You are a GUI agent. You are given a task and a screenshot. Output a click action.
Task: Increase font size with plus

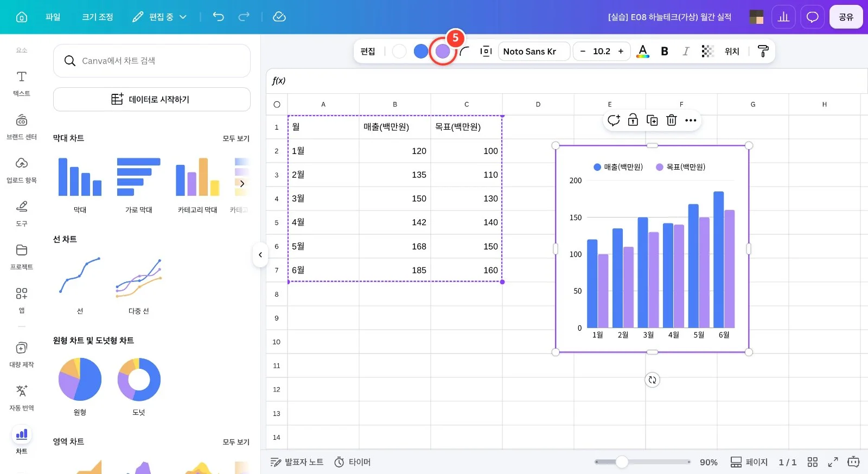[621, 51]
